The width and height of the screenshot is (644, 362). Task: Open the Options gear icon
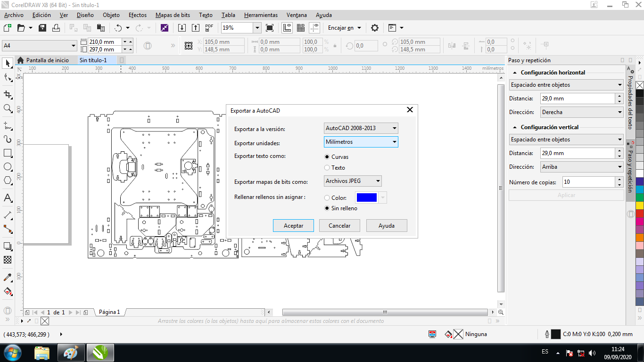(375, 28)
